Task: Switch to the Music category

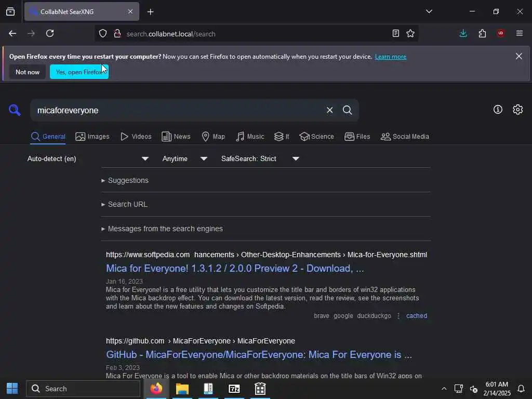Action: tap(250, 137)
